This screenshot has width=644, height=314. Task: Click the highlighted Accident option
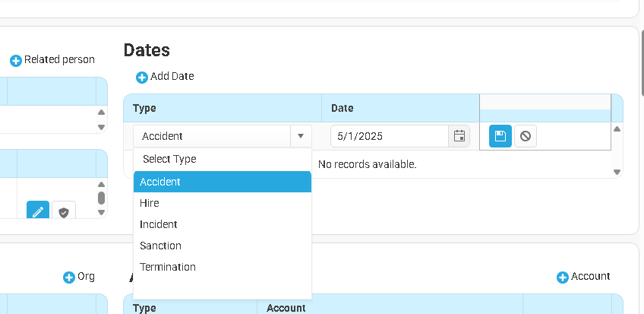(160, 182)
